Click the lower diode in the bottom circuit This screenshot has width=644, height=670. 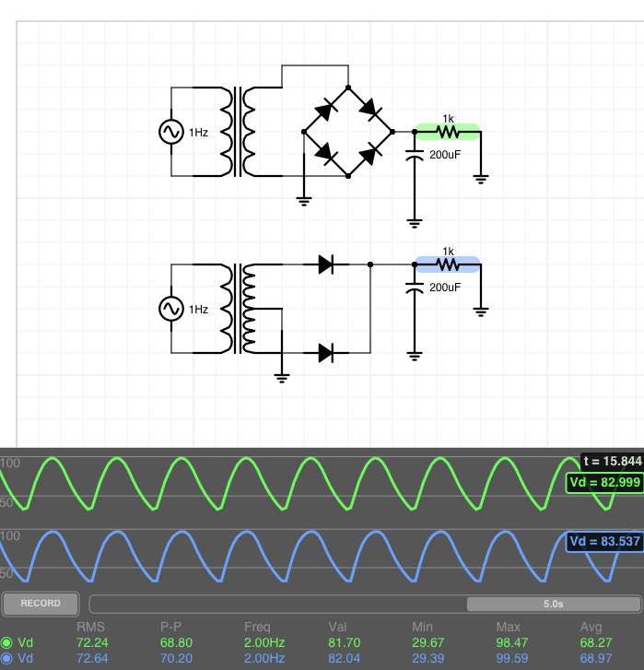coord(325,352)
